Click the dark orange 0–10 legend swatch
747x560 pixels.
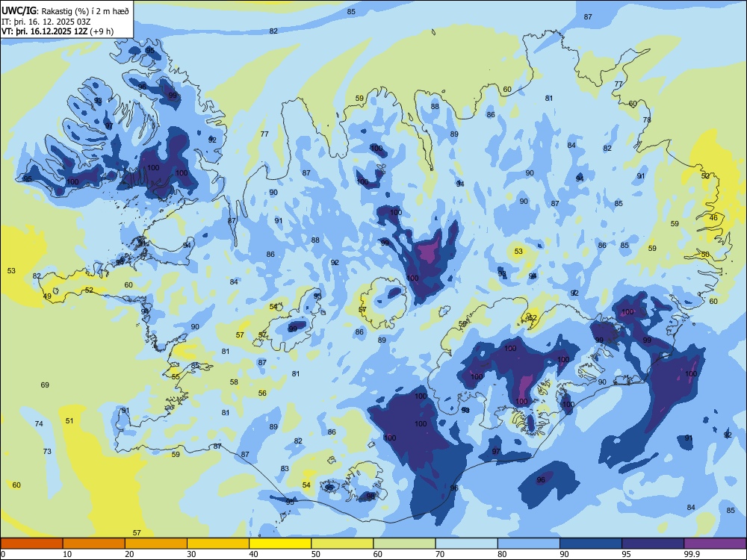31,544
